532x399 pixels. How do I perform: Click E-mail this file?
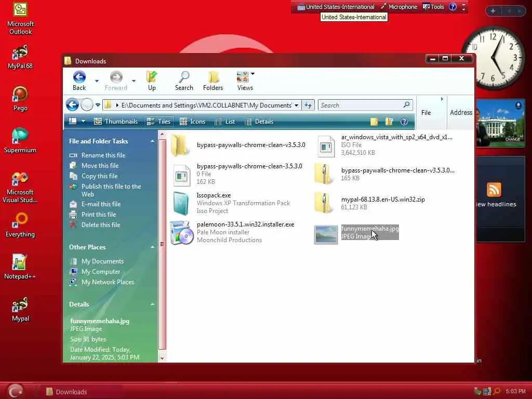click(101, 204)
